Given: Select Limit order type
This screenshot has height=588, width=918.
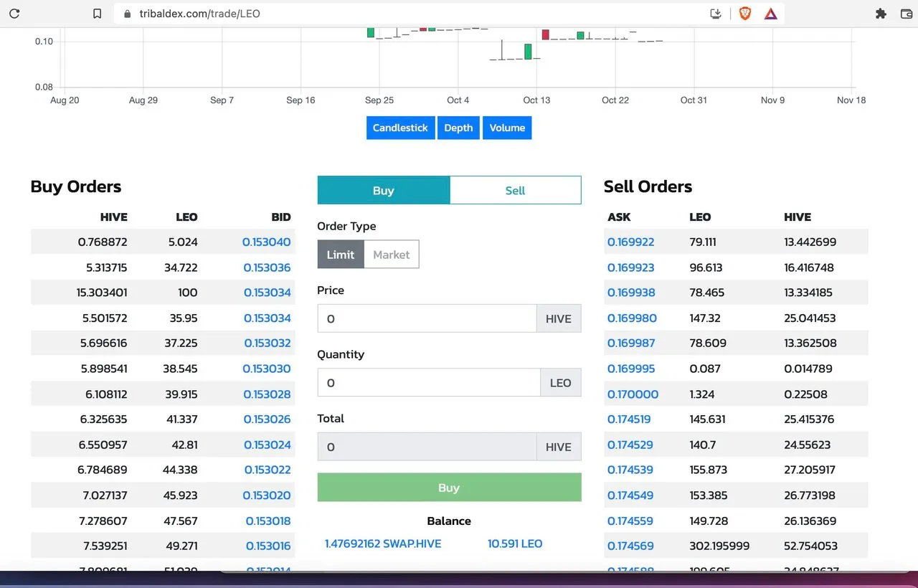Looking at the screenshot, I should (x=341, y=255).
